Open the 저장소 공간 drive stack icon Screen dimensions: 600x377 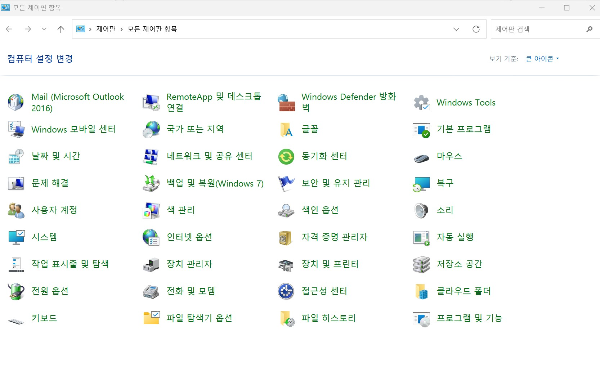click(421, 264)
